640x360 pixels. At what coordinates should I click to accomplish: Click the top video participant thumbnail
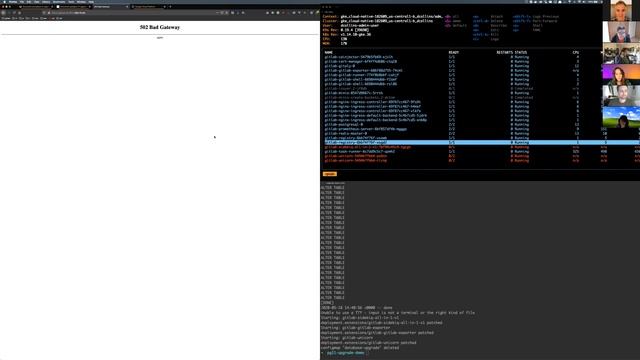(621, 11)
